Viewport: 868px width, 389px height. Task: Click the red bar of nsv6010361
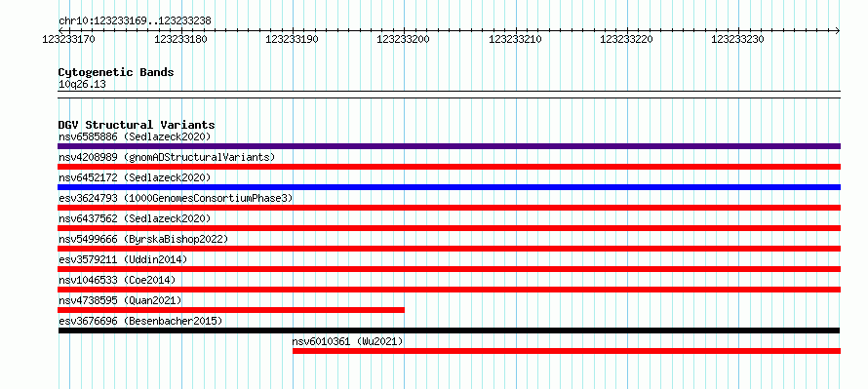(x=567, y=351)
